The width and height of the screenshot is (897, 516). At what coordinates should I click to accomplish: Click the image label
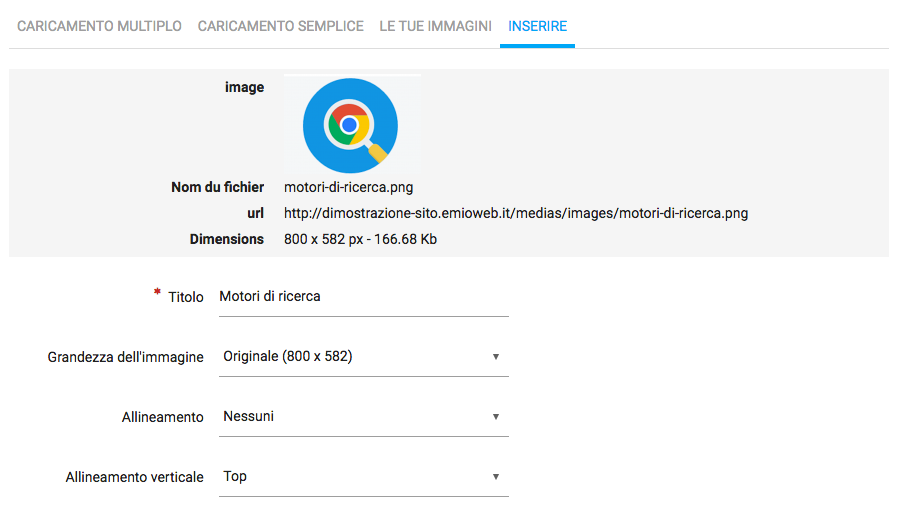(x=244, y=87)
